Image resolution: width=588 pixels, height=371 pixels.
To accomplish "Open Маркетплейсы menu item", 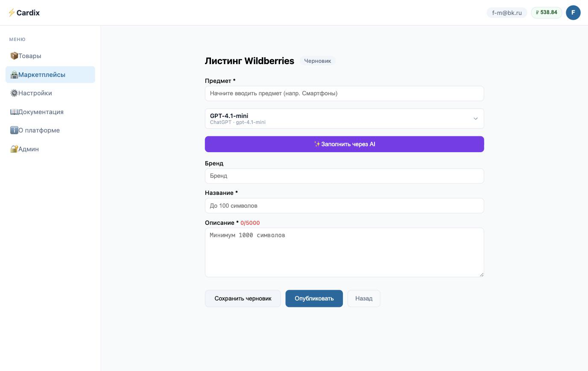I will click(x=50, y=75).
